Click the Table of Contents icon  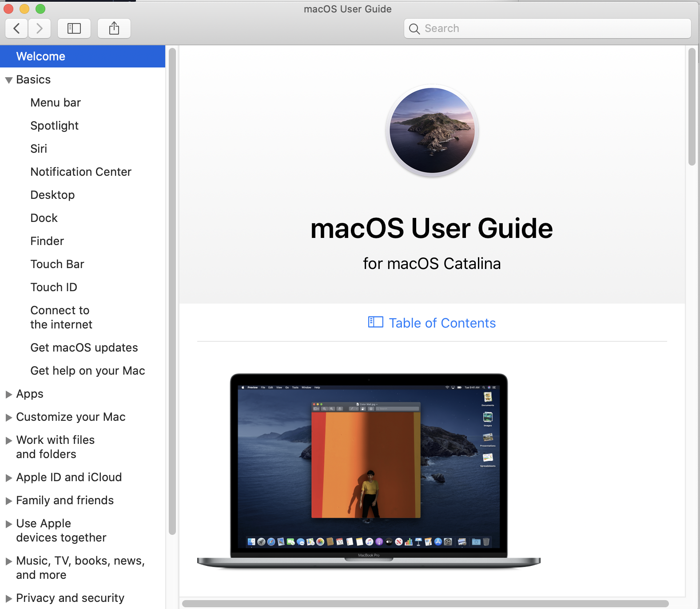click(376, 322)
